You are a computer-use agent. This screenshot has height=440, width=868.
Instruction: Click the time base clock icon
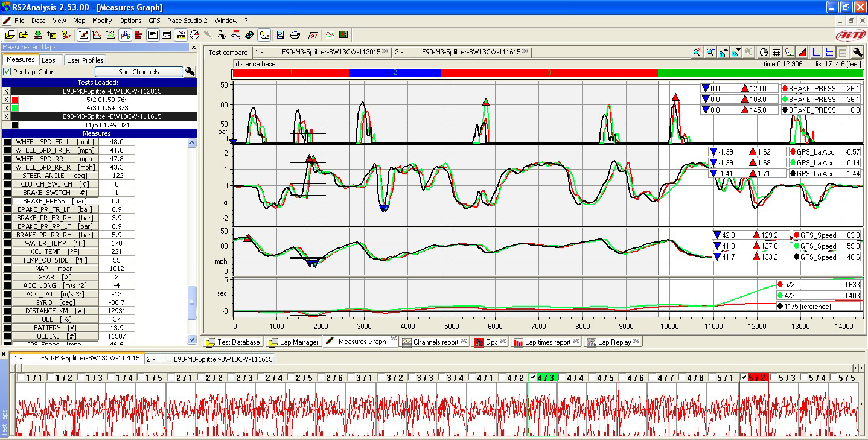point(764,53)
